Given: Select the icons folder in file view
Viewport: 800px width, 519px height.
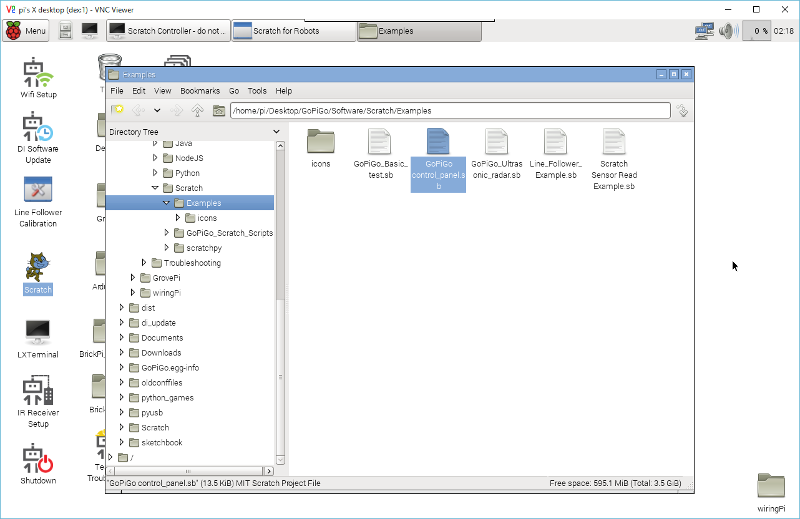Looking at the screenshot, I should [x=321, y=148].
